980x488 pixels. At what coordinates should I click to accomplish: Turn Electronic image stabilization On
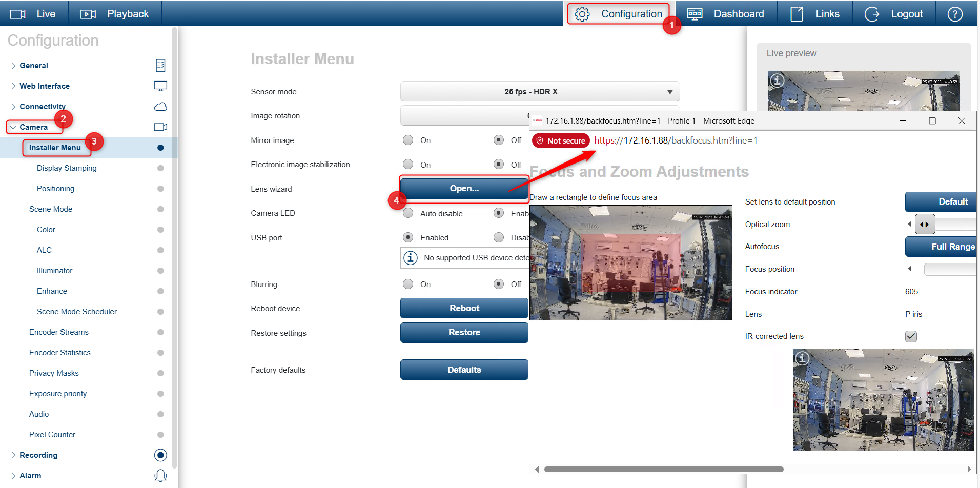tap(408, 164)
